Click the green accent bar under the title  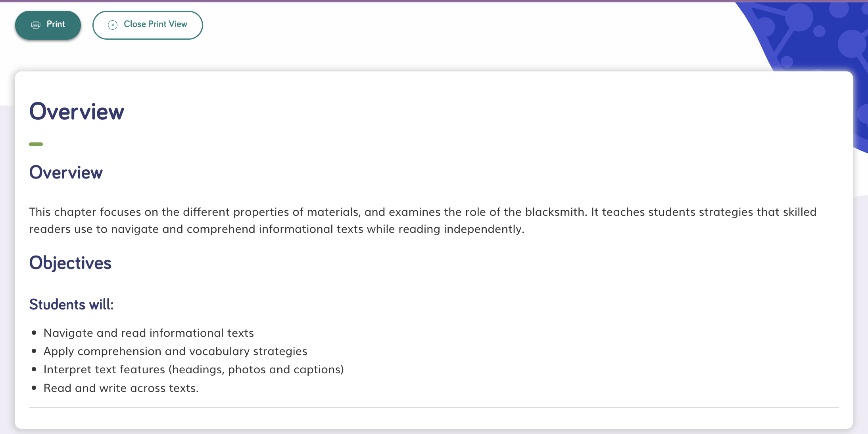point(36,144)
